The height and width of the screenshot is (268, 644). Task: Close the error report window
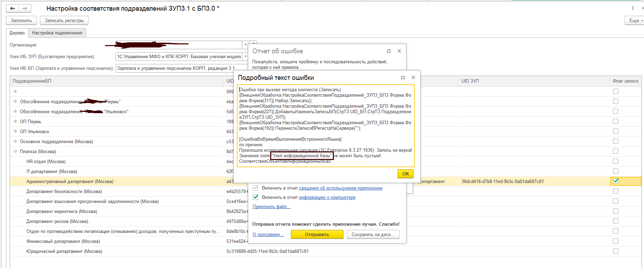399,51
